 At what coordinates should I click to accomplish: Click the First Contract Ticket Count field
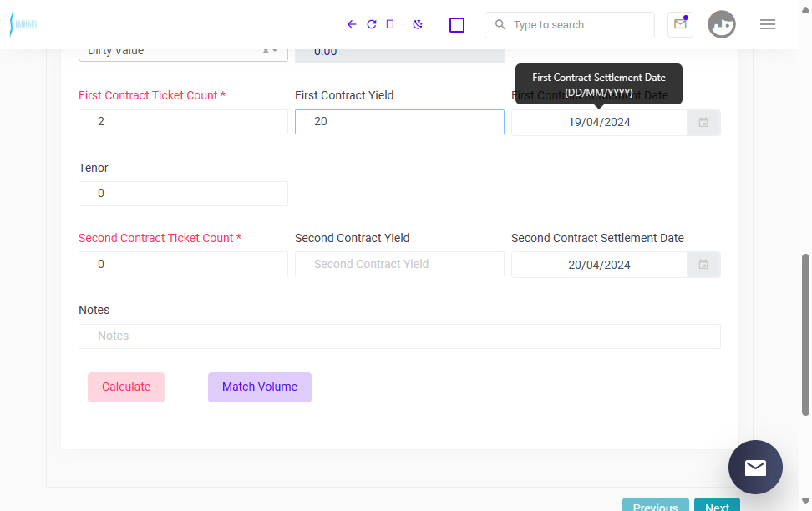(x=183, y=122)
